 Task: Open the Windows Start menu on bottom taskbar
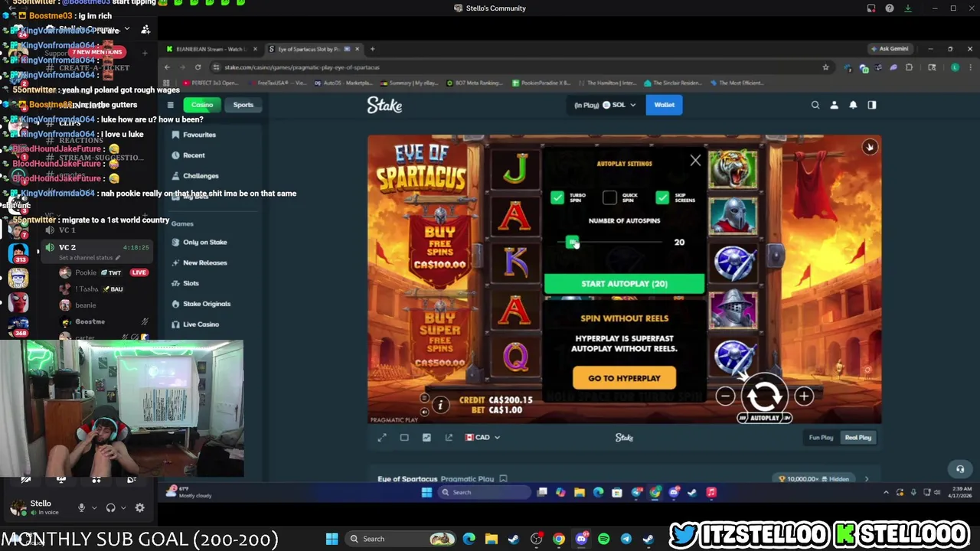click(x=332, y=539)
